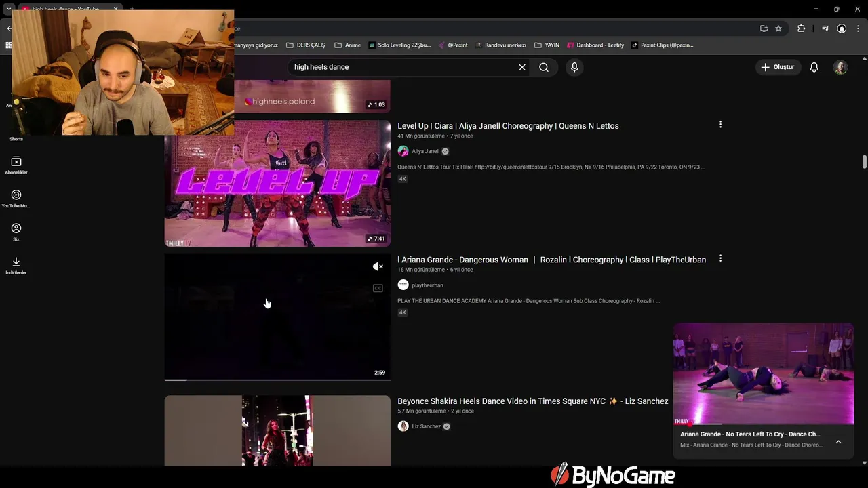This screenshot has width=868, height=488.
Task: Visit the Aliya Janell channel name
Action: [x=426, y=151]
